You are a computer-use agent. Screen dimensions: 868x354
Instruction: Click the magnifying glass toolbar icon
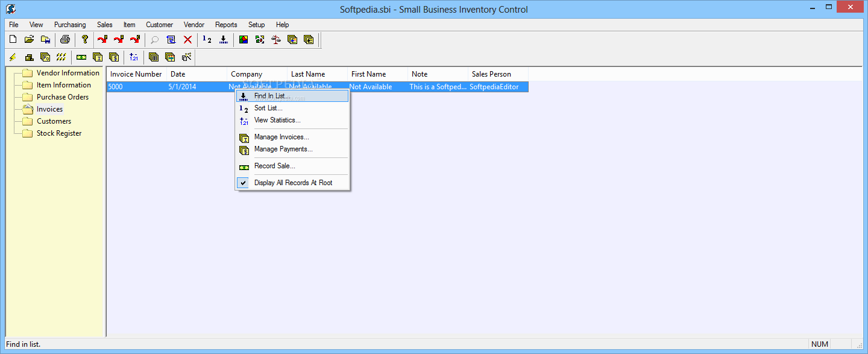(155, 40)
